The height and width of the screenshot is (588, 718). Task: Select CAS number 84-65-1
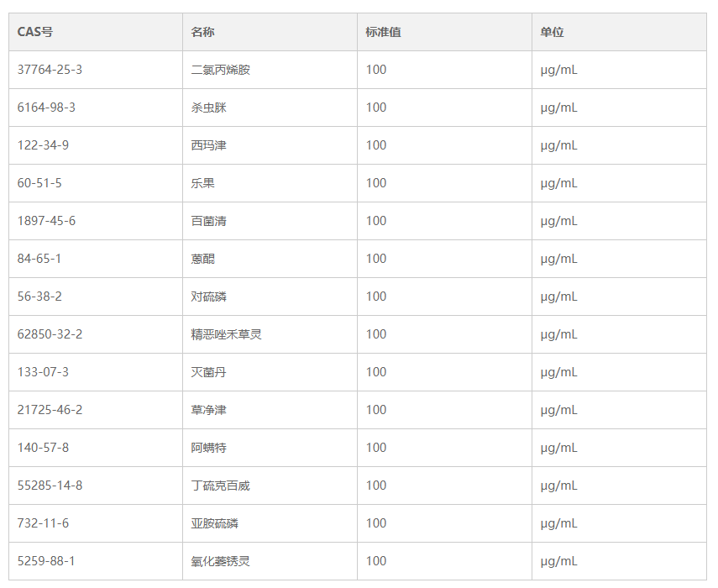tap(39, 259)
